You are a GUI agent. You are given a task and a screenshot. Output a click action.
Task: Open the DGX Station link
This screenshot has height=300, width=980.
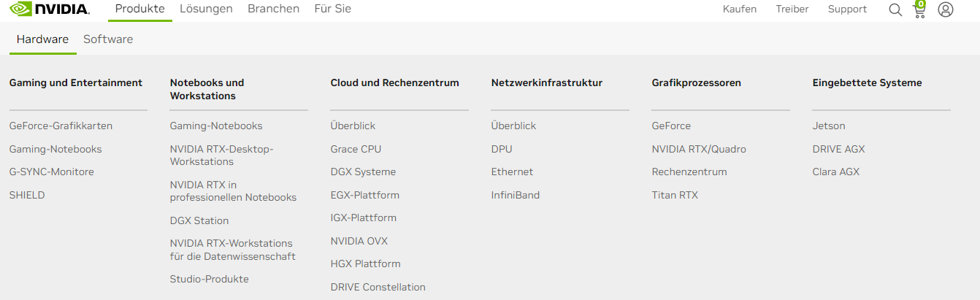coord(199,220)
